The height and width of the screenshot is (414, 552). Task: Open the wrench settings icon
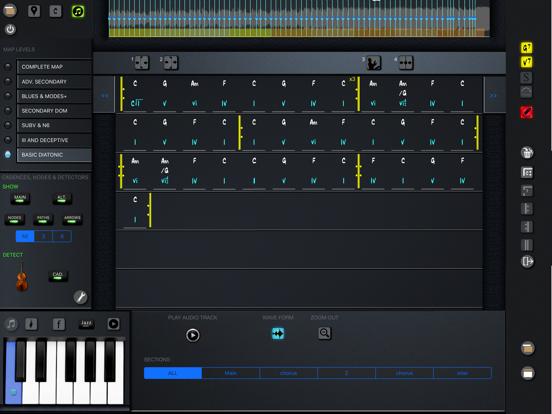click(81, 297)
